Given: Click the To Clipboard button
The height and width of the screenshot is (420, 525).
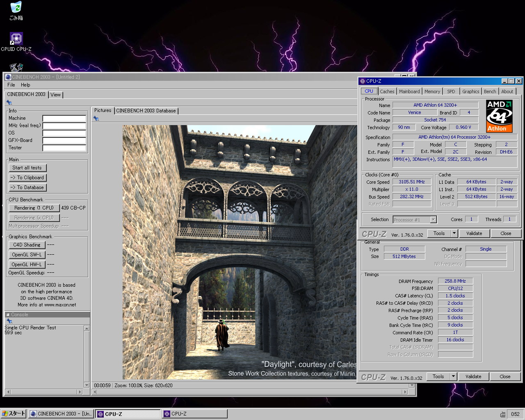Looking at the screenshot, I should pos(28,178).
